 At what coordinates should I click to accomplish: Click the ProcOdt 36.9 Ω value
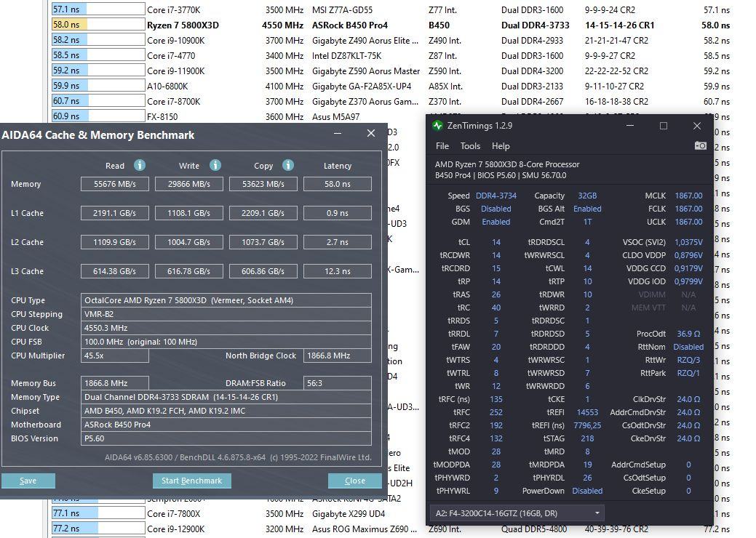688,334
